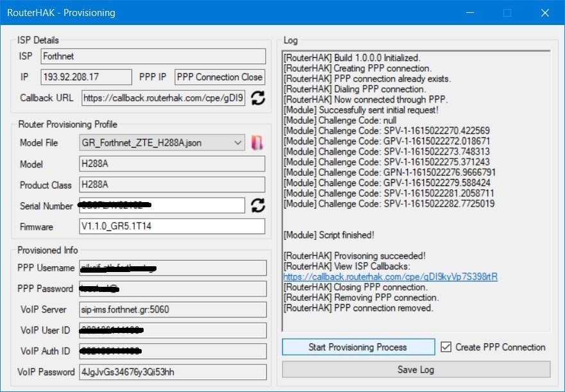Expand the Model File dropdown

pos(237,143)
